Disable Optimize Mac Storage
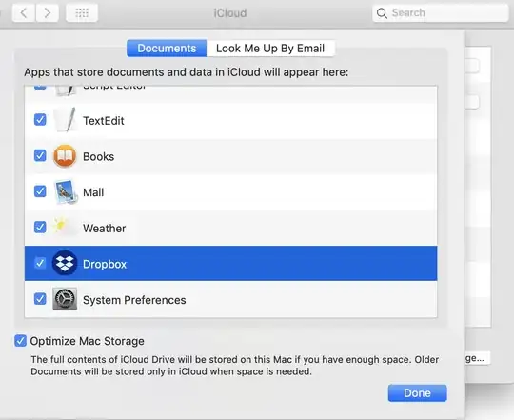Screen dimensions: 514x420 (x=20, y=341)
